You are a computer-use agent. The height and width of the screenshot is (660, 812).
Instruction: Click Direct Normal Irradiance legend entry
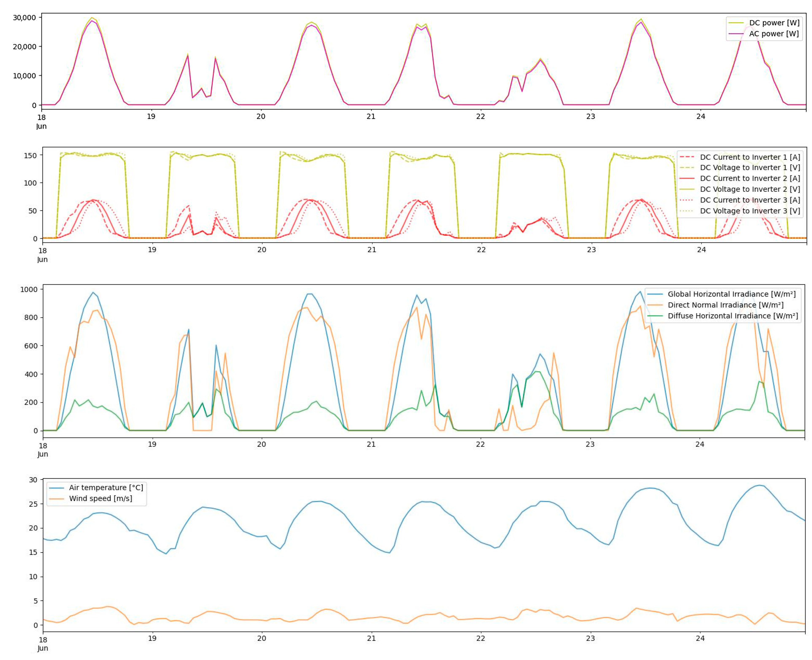pos(725,305)
